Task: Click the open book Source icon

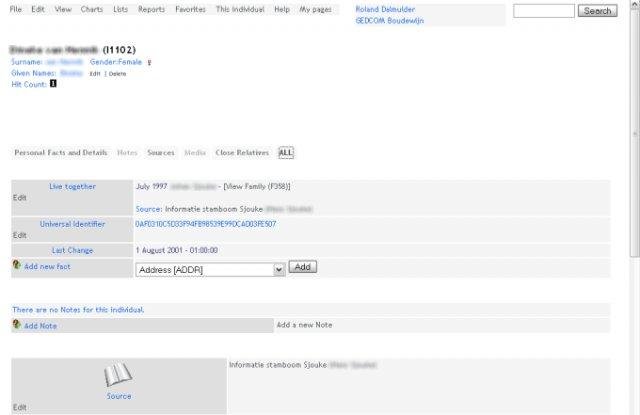Action: click(118, 374)
